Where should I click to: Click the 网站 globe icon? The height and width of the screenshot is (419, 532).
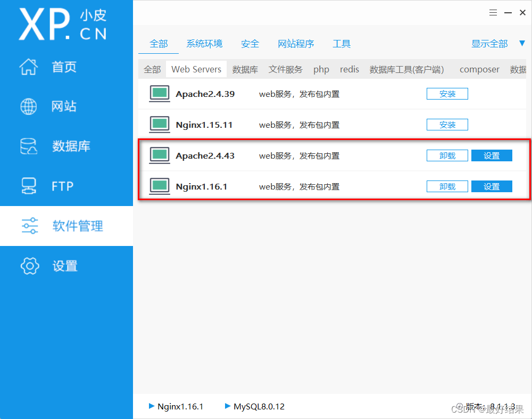[29, 106]
